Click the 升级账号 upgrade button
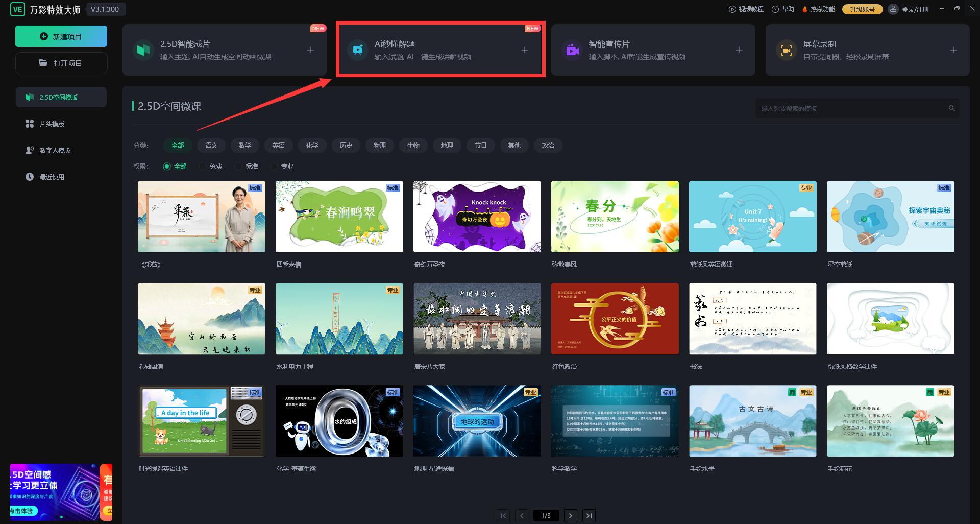The width and height of the screenshot is (980, 524). (x=862, y=9)
